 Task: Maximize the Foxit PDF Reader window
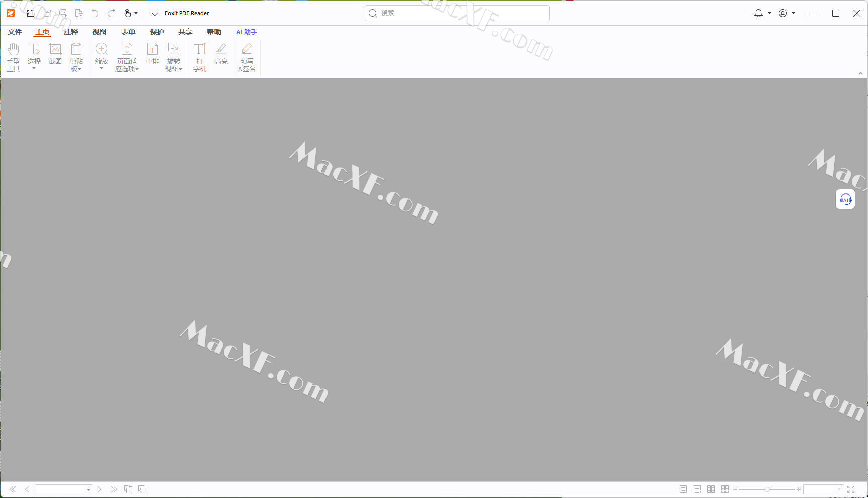(836, 13)
